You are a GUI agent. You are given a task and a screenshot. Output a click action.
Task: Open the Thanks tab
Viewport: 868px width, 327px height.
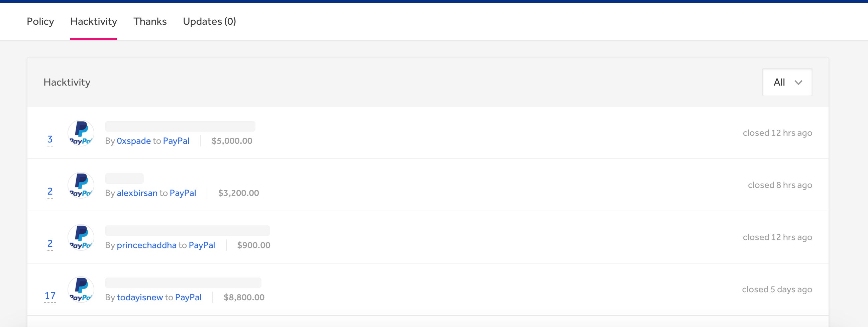150,21
